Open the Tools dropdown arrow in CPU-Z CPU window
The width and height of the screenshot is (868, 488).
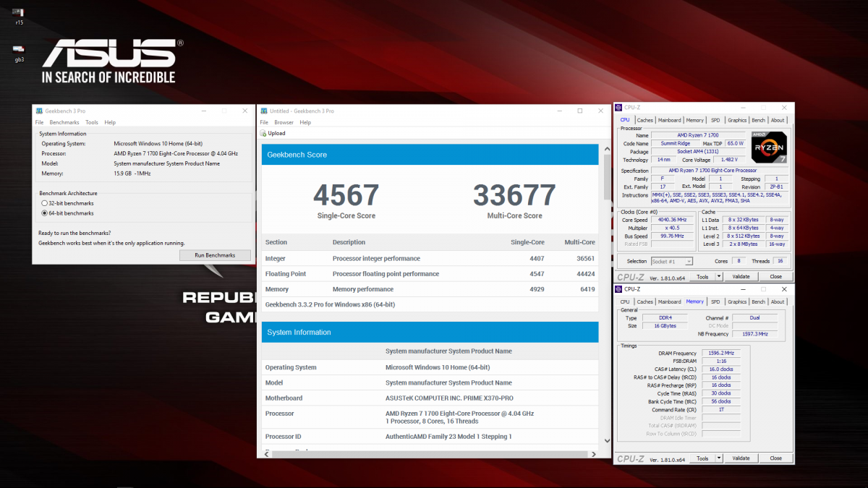coord(719,276)
